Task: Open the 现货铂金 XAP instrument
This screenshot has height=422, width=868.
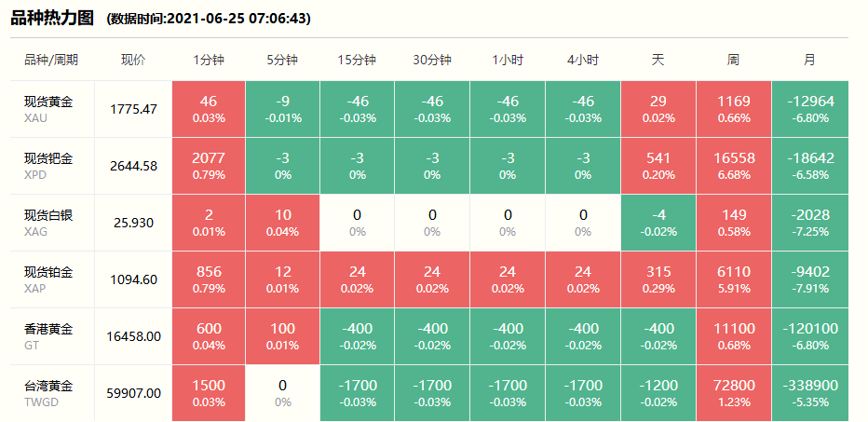Action: [48, 279]
